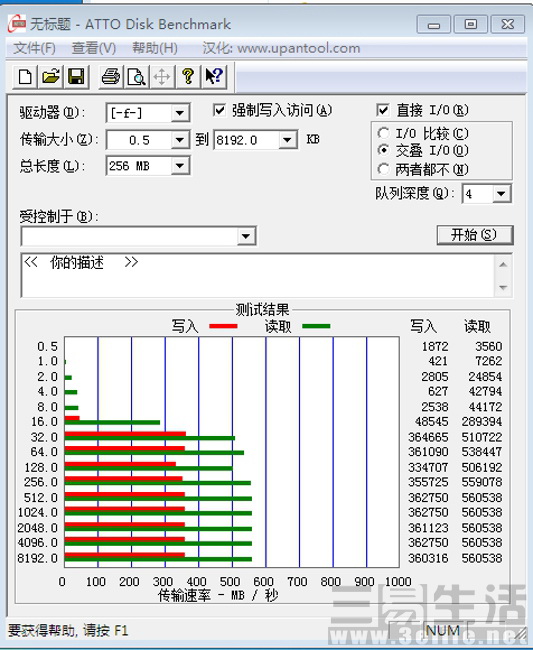533x650 pixels.
Task: Select the 两者都不 radio option
Action: tap(383, 169)
